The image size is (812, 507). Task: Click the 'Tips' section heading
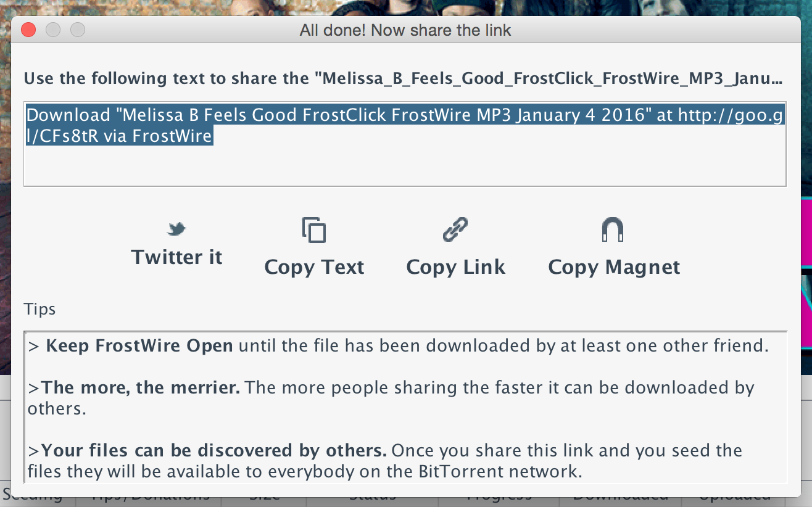pyautogui.click(x=39, y=309)
